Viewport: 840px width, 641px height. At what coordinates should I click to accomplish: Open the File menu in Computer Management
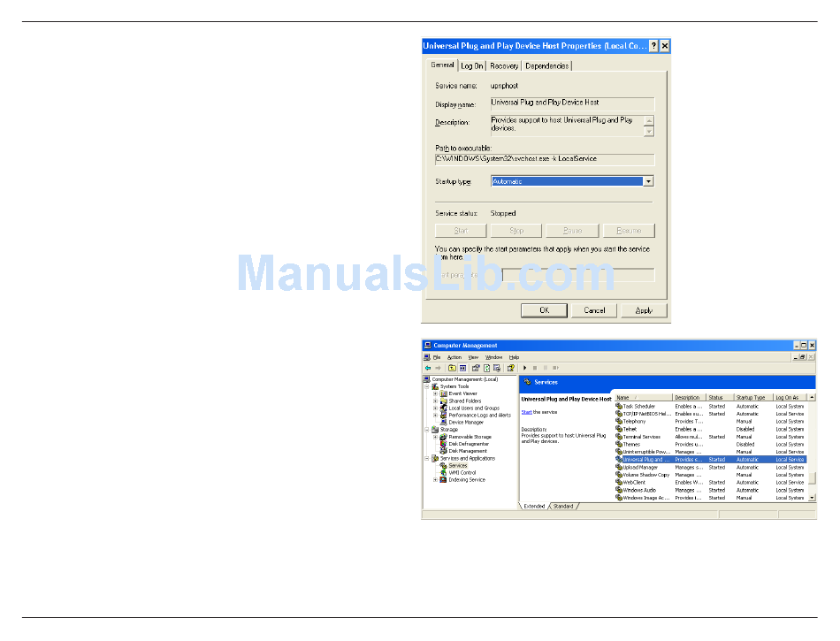coord(437,357)
